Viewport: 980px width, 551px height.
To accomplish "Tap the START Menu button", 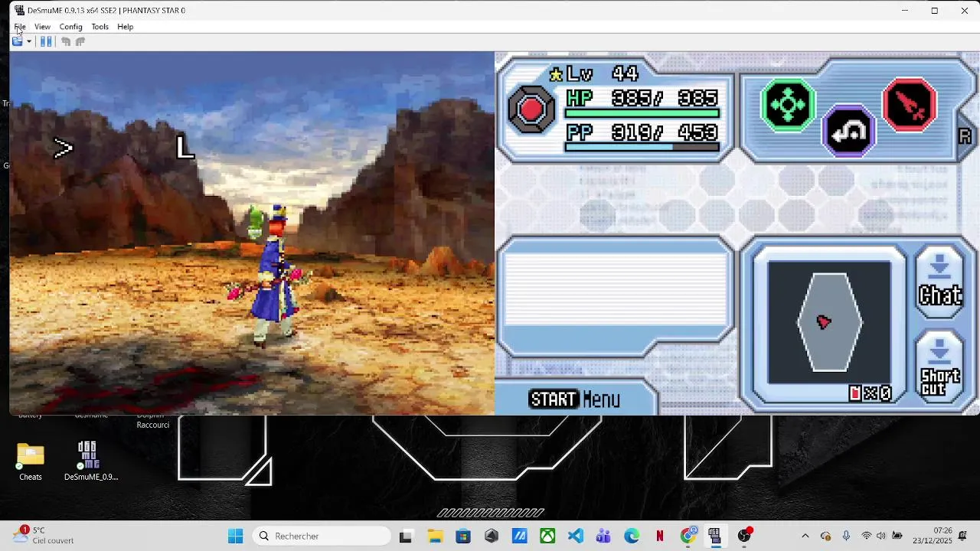I will [575, 399].
